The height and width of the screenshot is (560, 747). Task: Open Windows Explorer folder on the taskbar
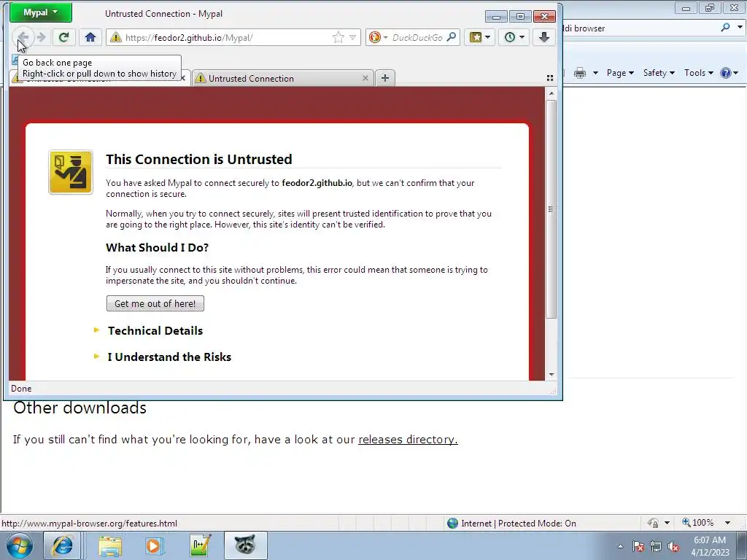(110, 545)
